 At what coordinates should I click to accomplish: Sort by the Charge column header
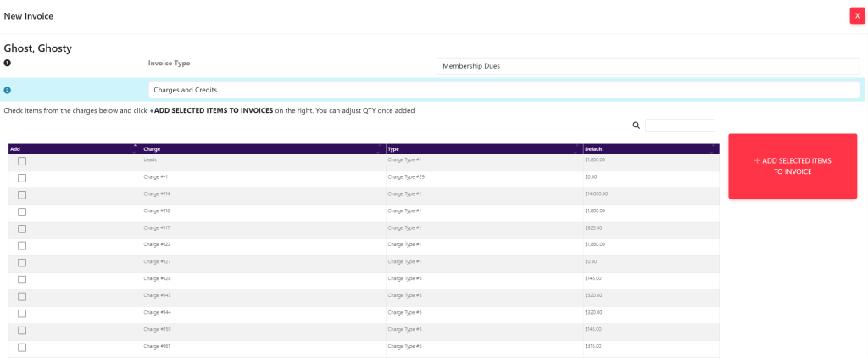pos(263,149)
